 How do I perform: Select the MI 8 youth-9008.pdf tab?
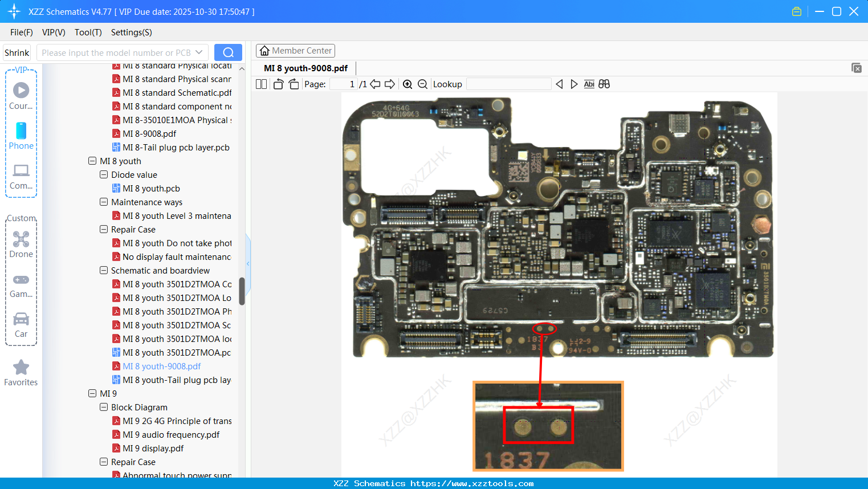(x=306, y=68)
